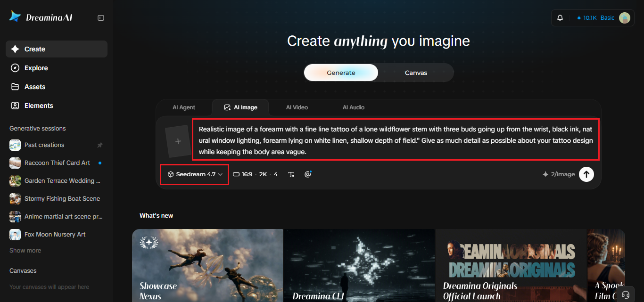Viewport: 644px width, 302px height.
Task: Submit the prompt with the arrow button
Action: pos(586,174)
